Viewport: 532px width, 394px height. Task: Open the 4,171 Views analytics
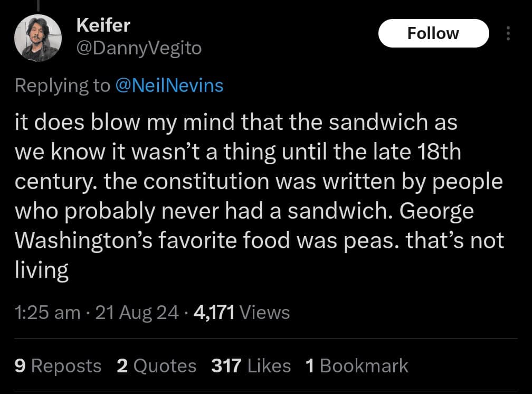pyautogui.click(x=242, y=312)
